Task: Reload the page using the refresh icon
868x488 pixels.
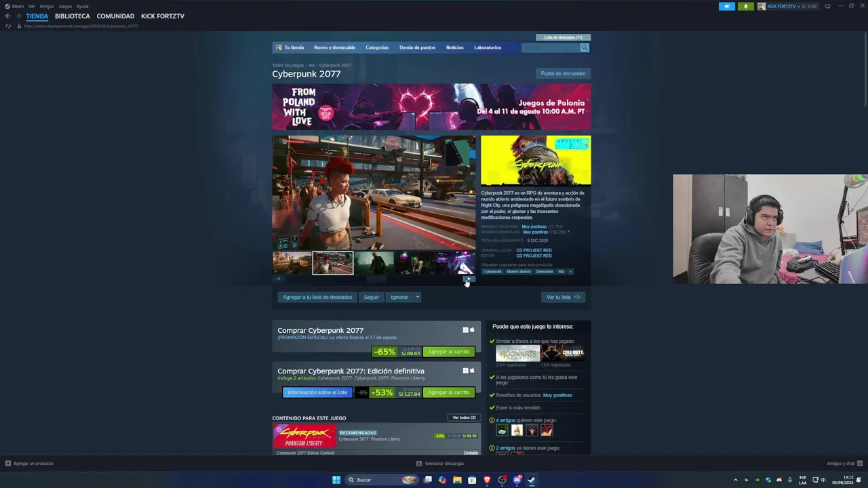Action: coord(8,26)
